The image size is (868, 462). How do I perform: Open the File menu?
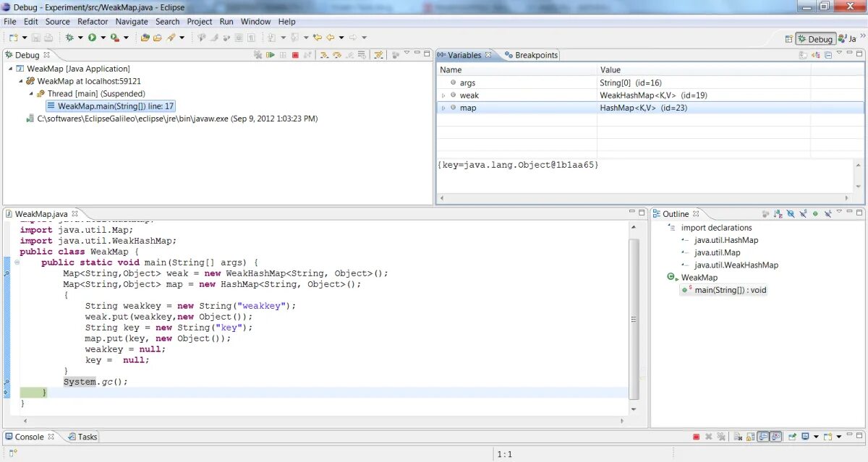(10, 22)
